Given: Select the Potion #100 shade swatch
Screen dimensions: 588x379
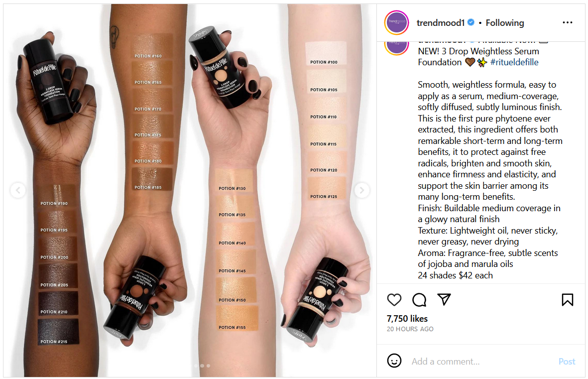Looking at the screenshot, I should click(x=326, y=53).
